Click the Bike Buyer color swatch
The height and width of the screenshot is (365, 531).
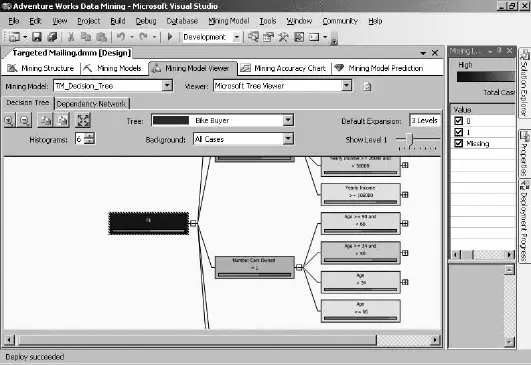pos(171,120)
